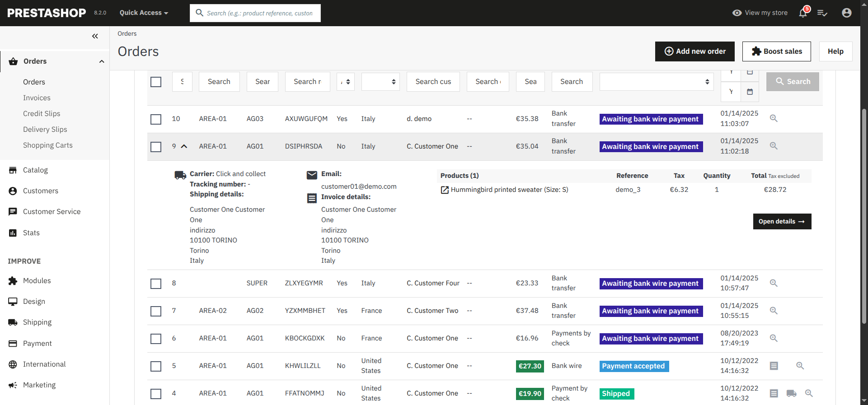868x405 pixels.
Task: Open the Quick Access dropdown
Action: (143, 13)
